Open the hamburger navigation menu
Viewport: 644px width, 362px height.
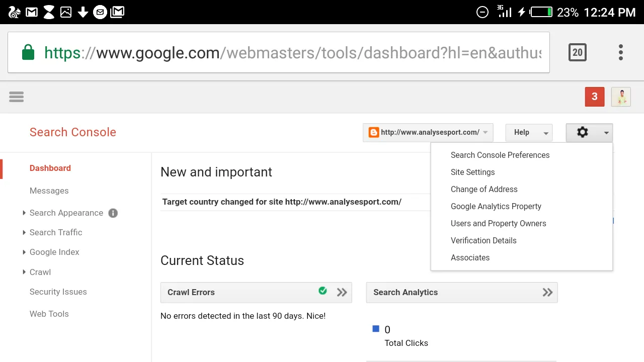point(16,97)
